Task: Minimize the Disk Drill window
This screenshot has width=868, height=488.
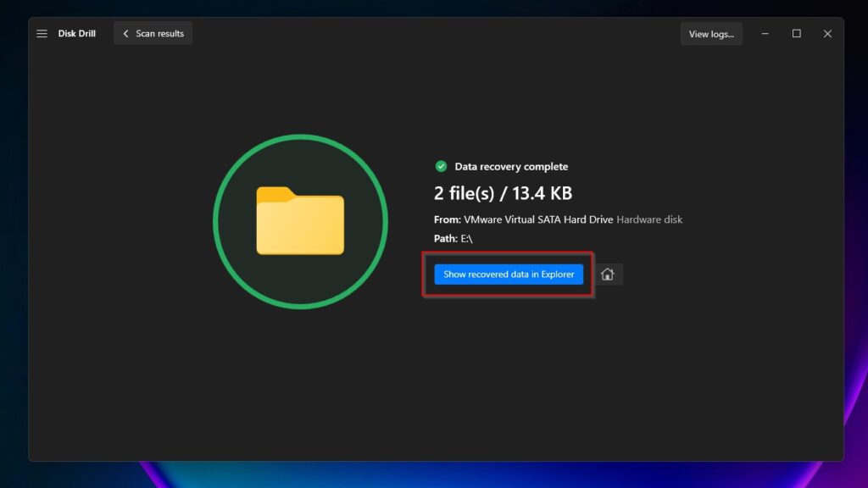Action: click(x=764, y=34)
